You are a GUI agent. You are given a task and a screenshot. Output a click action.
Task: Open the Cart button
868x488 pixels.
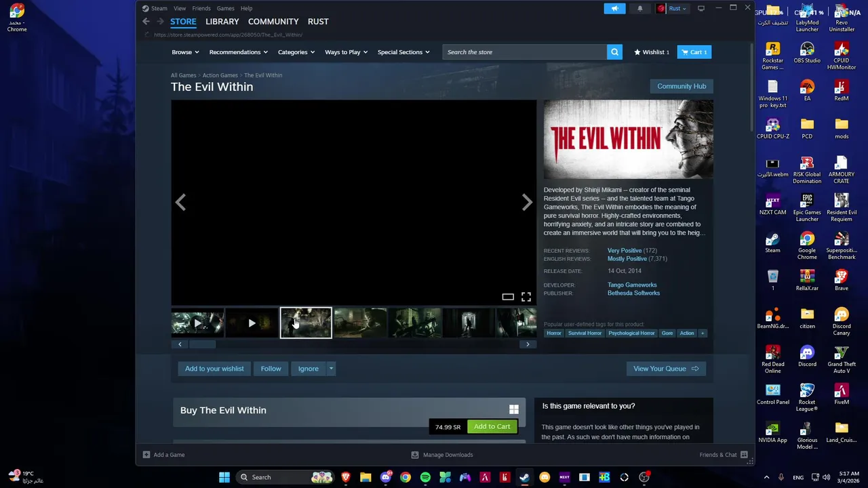(x=694, y=52)
